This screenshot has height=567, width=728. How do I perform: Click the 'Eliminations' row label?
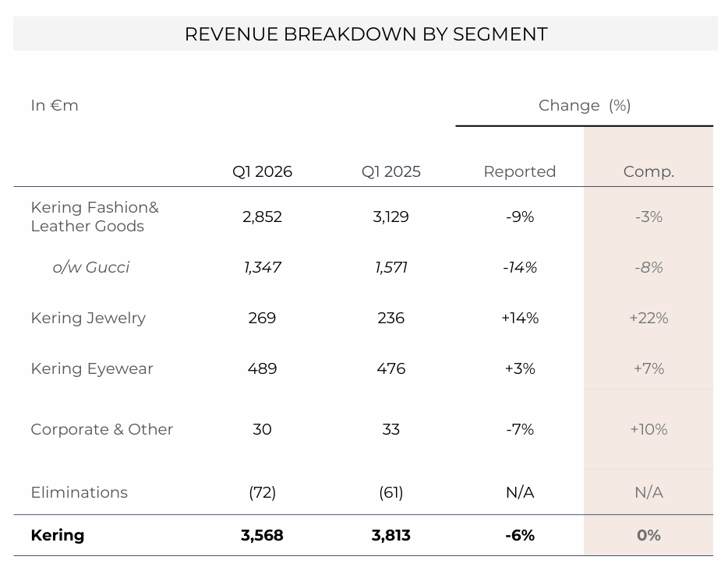pyautogui.click(x=79, y=492)
